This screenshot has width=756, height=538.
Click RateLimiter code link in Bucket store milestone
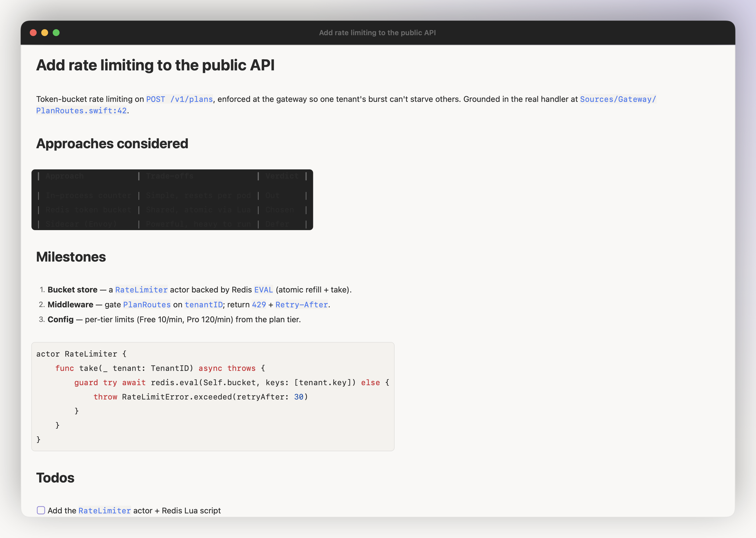click(141, 290)
